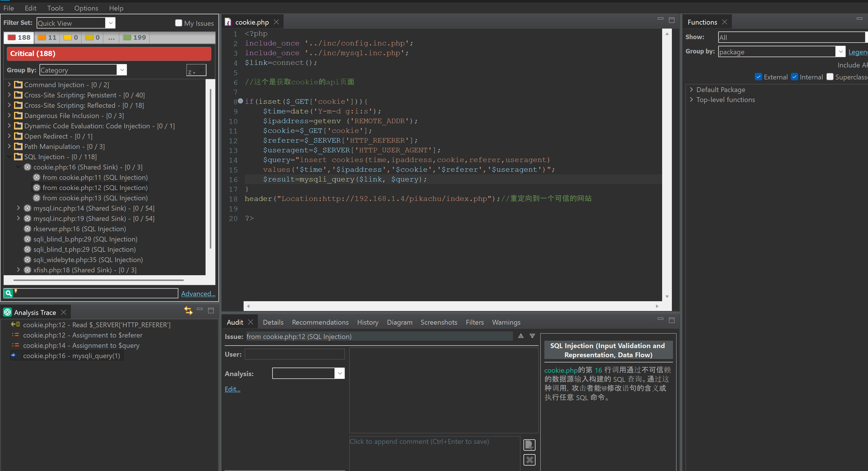Viewport: 868px width, 471px height.
Task: Select the next issue down arrow
Action: tap(532, 336)
